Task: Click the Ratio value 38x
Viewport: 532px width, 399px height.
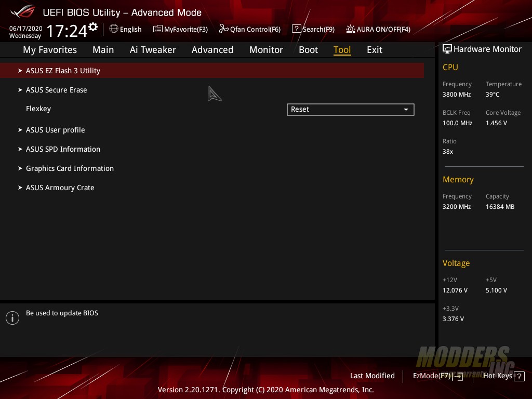Action: tap(448, 152)
